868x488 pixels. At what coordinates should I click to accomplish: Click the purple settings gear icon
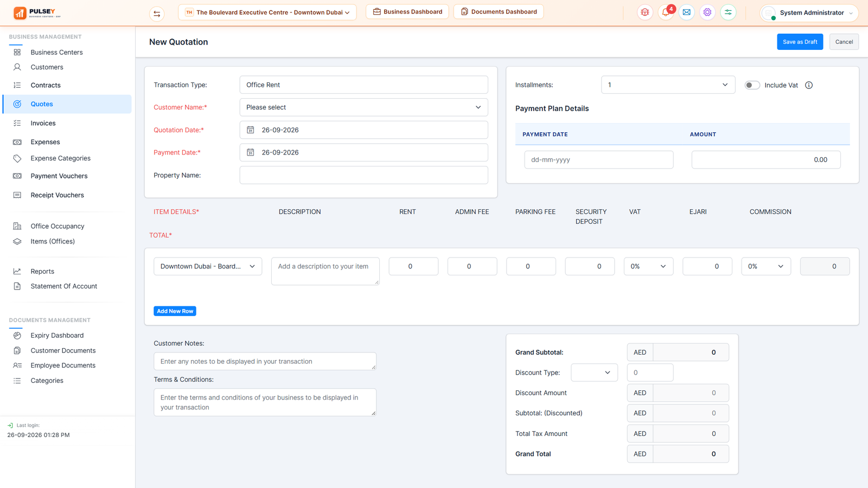coord(707,12)
